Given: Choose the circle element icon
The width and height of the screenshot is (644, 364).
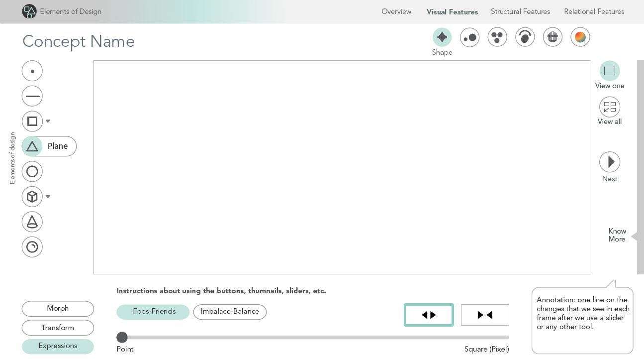Looking at the screenshot, I should point(32,172).
